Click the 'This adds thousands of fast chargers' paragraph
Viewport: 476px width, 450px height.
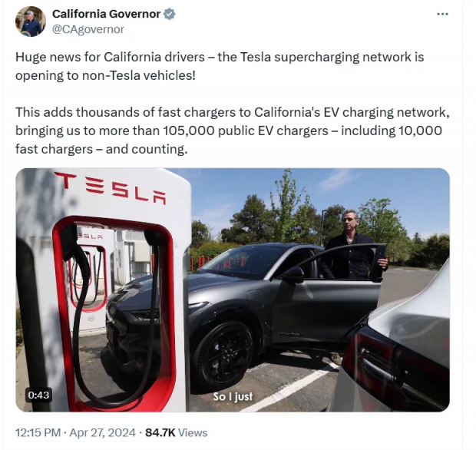coord(232,131)
